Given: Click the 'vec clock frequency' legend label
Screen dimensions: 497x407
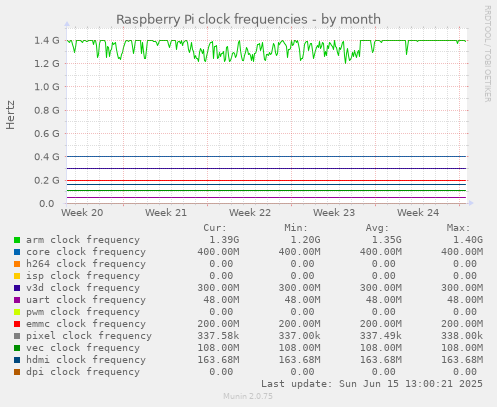Looking at the screenshot, I should 83,348.
